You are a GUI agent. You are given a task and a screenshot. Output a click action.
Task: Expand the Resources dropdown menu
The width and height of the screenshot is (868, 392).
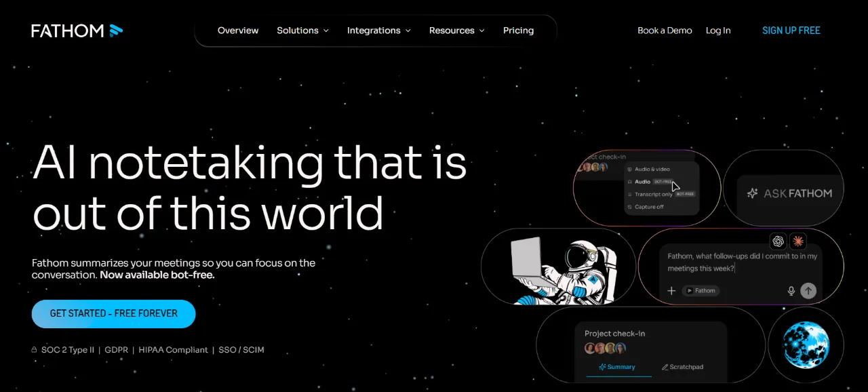click(456, 31)
